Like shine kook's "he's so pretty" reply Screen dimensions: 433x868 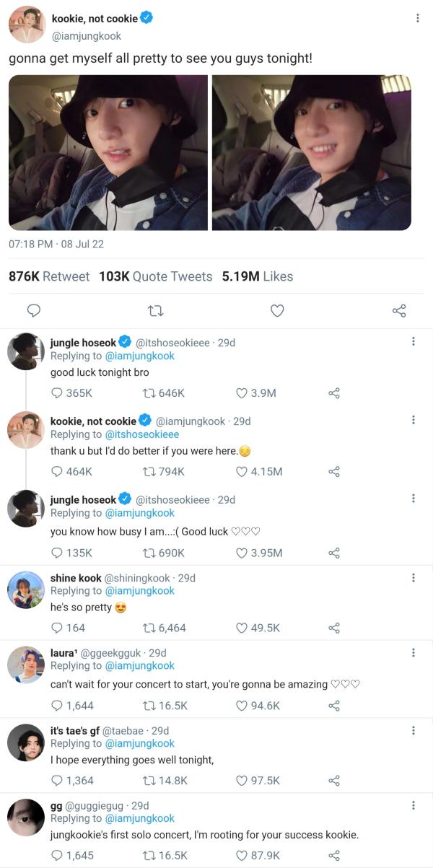tap(242, 628)
